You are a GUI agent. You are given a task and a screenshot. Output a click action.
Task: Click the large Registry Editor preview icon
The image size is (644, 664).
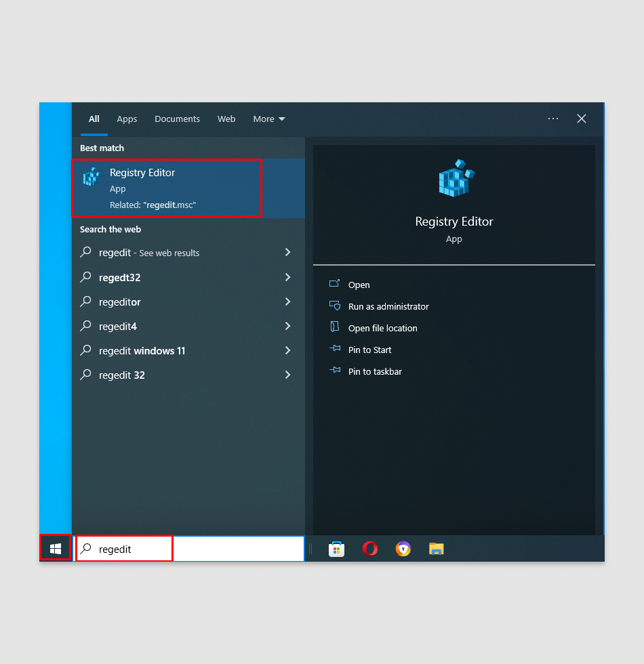456,178
